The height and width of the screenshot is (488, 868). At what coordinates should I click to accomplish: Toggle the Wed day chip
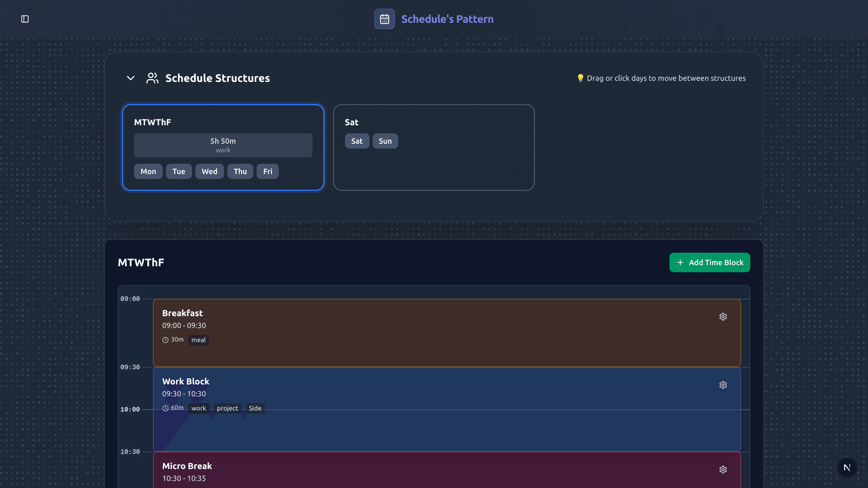point(209,171)
